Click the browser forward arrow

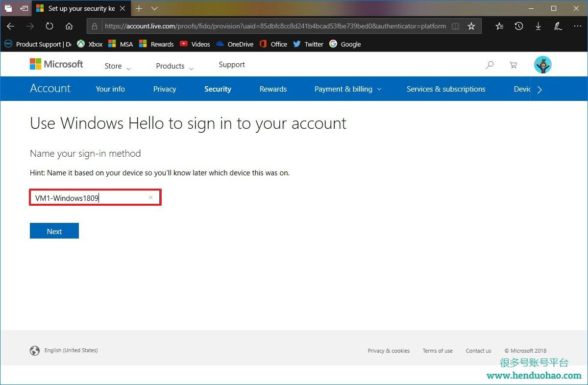30,26
